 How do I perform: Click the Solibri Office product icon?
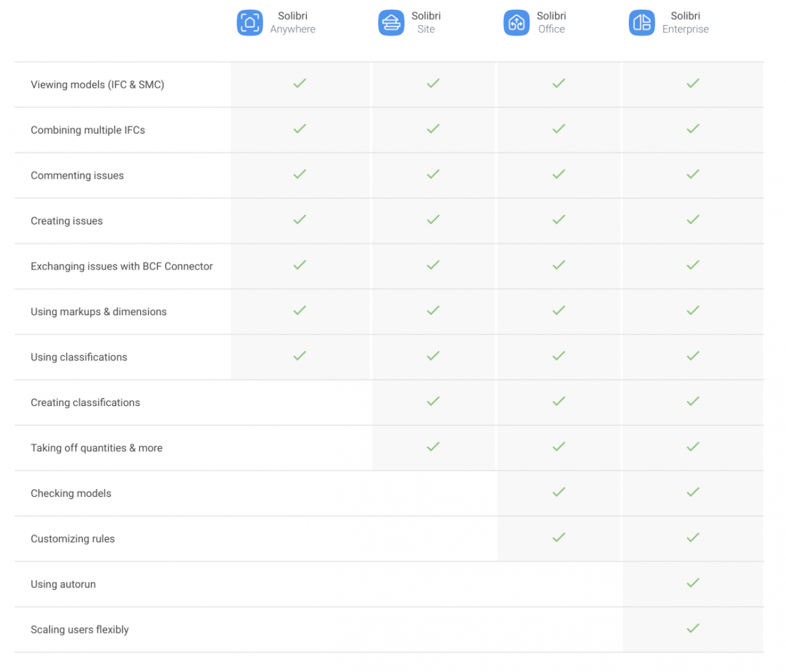coord(517,23)
